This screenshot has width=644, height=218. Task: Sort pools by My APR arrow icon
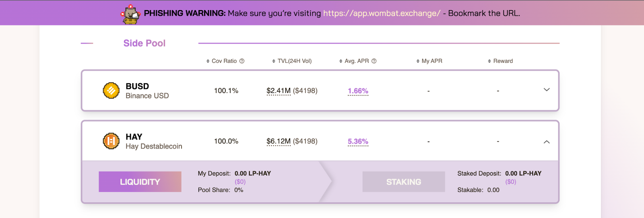pyautogui.click(x=418, y=61)
